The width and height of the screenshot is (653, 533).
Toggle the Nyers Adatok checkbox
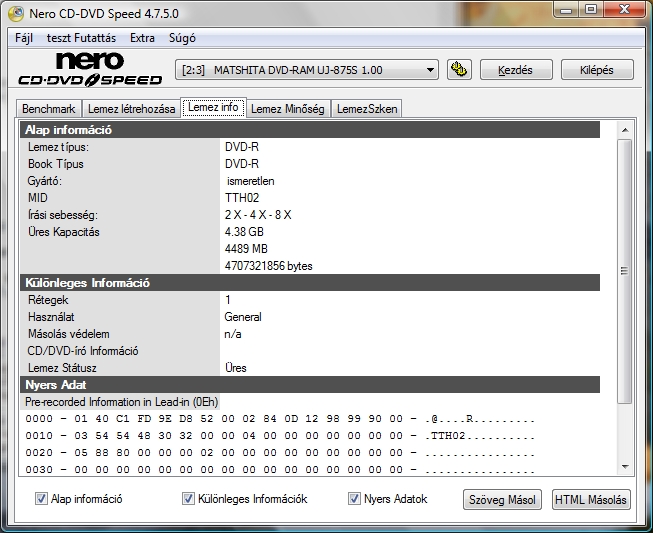pos(354,499)
